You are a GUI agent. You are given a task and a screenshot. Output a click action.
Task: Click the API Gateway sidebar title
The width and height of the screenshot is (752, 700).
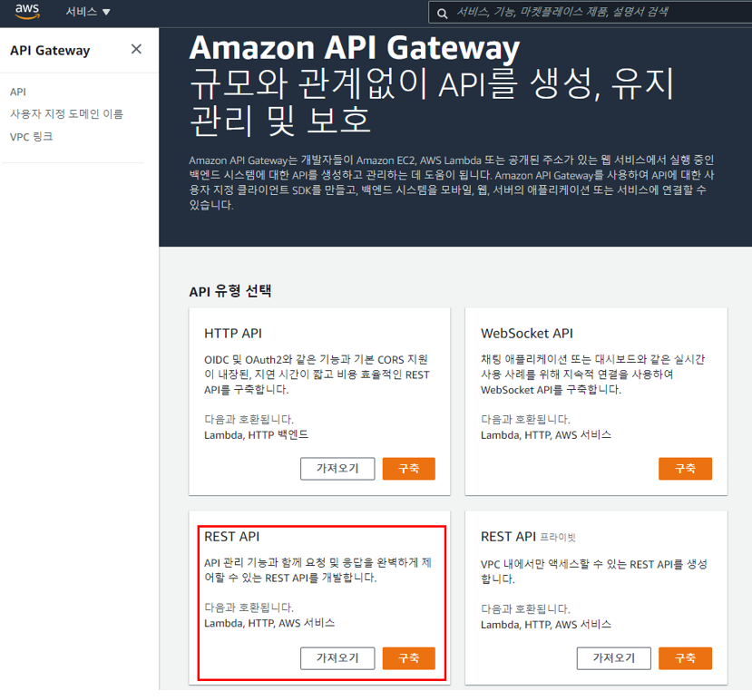click(x=50, y=51)
